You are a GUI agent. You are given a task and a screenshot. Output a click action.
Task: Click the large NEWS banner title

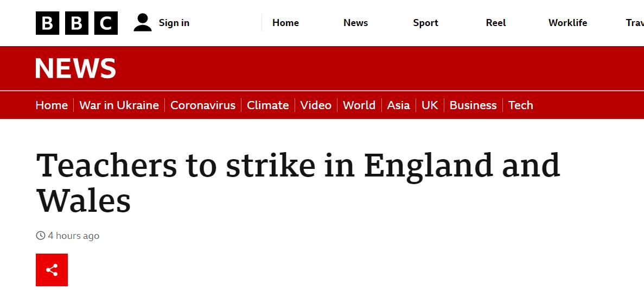(76, 68)
